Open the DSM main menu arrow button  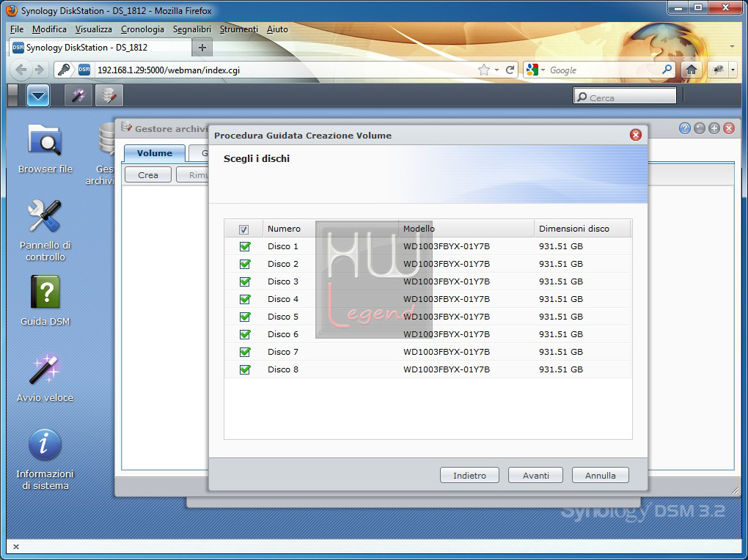pyautogui.click(x=38, y=96)
